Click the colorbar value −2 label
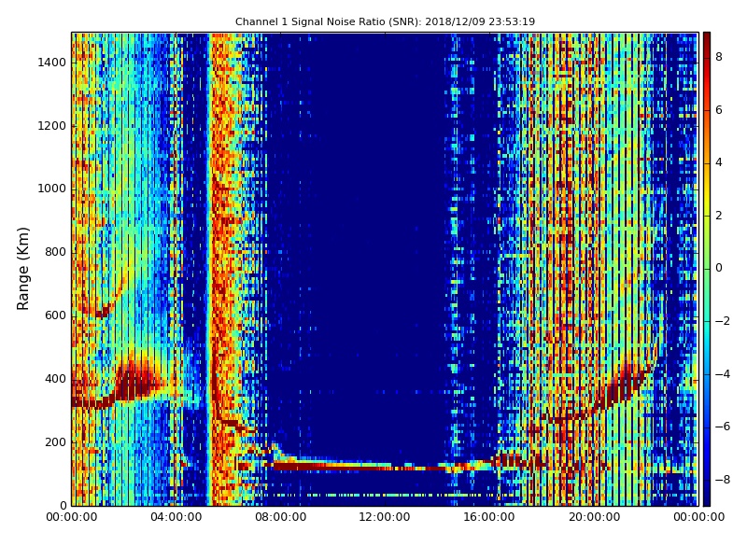The image size is (747, 560). (x=722, y=321)
